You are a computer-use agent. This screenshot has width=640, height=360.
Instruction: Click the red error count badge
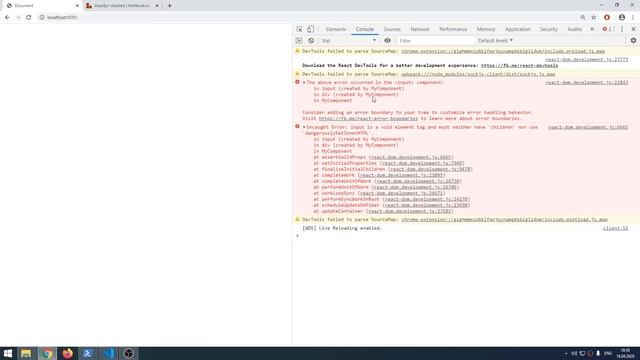(x=607, y=29)
